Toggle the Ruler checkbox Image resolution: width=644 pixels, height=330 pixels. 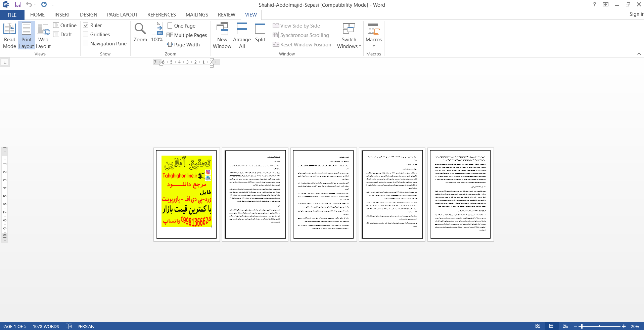86,26
